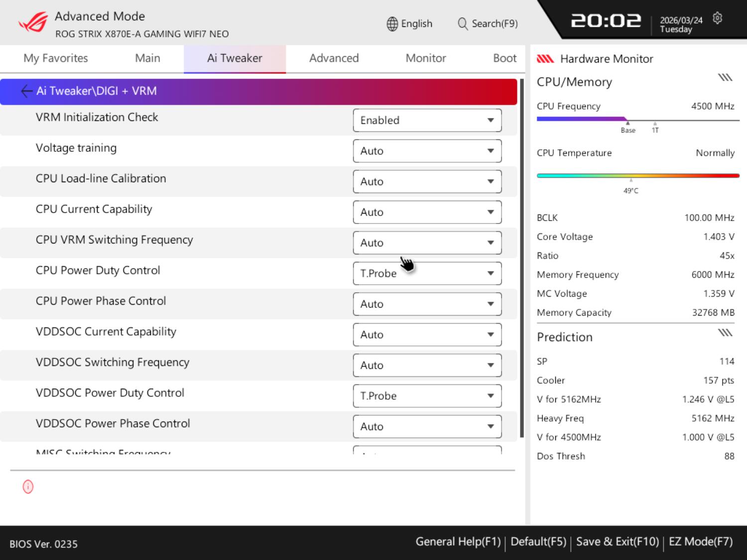Go to the Monitor tab

(425, 58)
